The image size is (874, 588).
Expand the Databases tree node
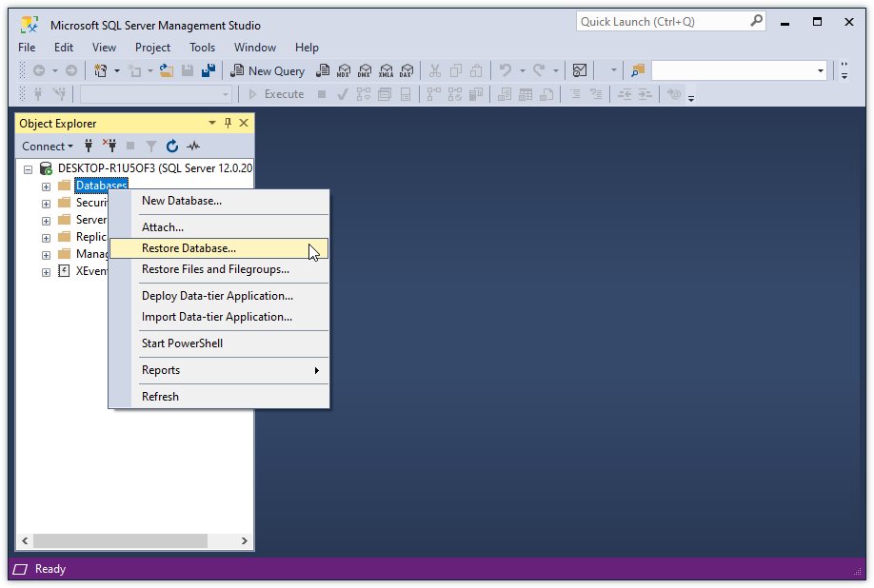(x=47, y=186)
